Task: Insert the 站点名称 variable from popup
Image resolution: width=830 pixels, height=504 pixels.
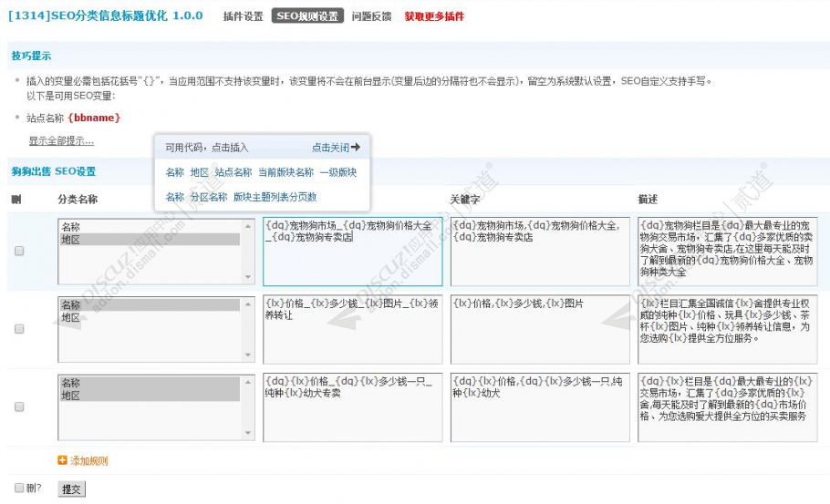Action: coord(233,172)
